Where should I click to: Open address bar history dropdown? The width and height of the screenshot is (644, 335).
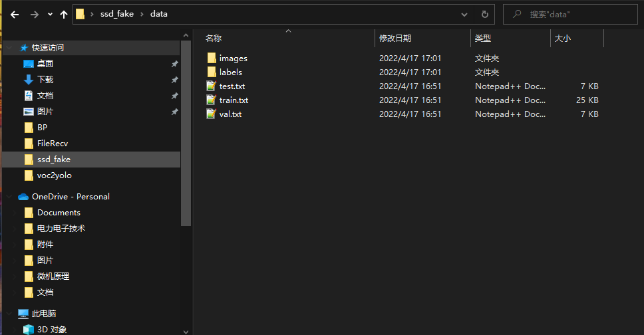464,15
